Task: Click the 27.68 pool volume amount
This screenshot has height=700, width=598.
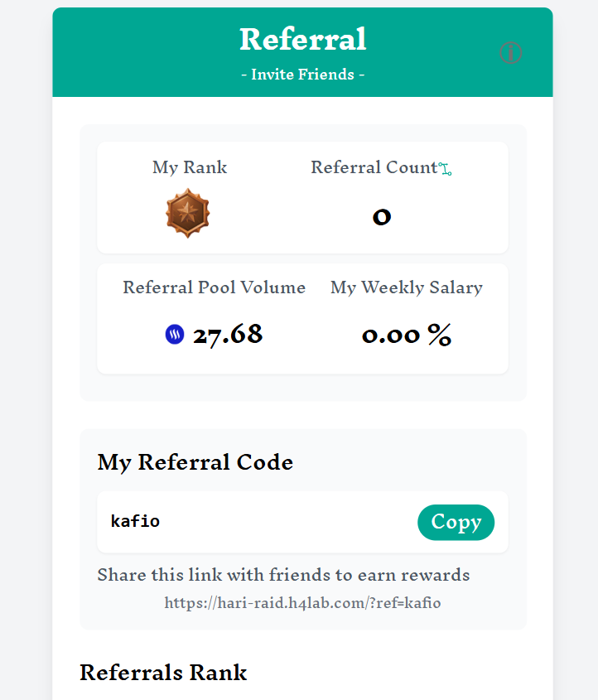Action: (x=228, y=335)
